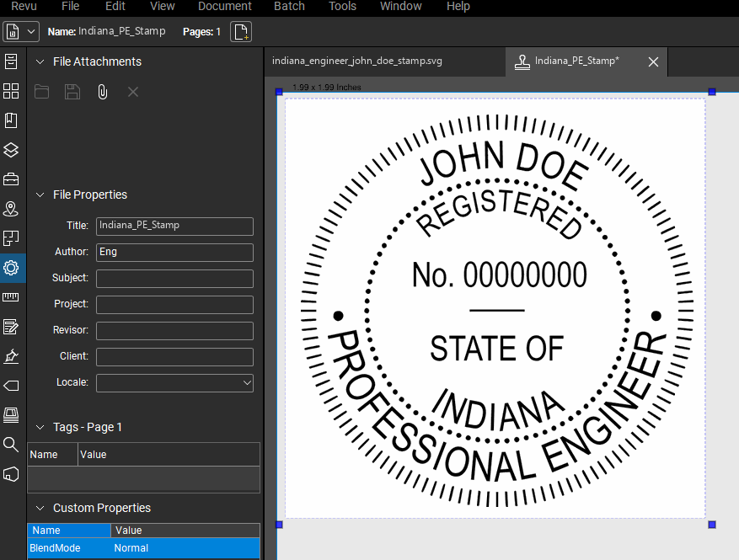Click the save attachment disk icon
Screen dimensions: 739x560
[x=72, y=92]
